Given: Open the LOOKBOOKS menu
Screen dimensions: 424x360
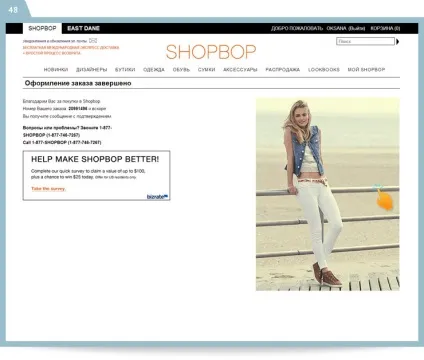Looking at the screenshot, I should (324, 70).
